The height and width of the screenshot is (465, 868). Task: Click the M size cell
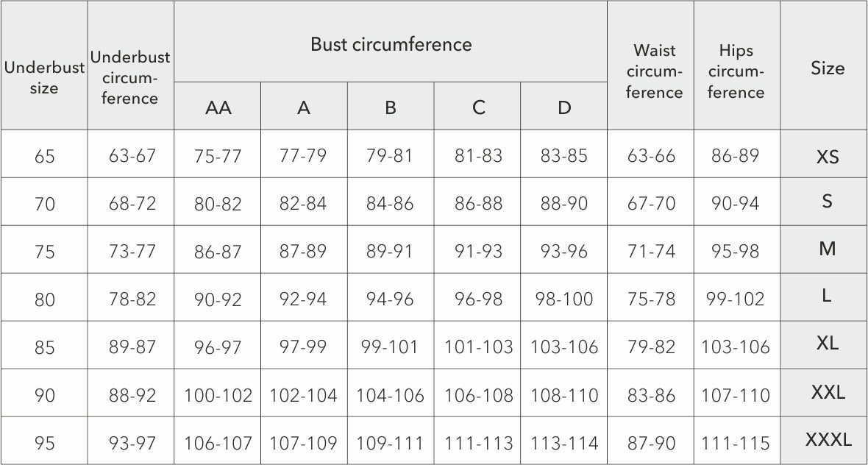[x=827, y=249]
